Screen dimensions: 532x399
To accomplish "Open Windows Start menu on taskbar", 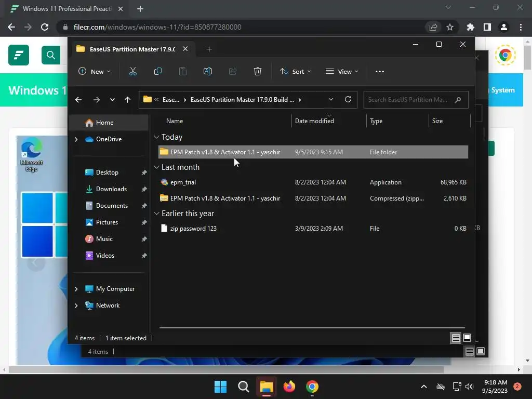I will [220, 387].
